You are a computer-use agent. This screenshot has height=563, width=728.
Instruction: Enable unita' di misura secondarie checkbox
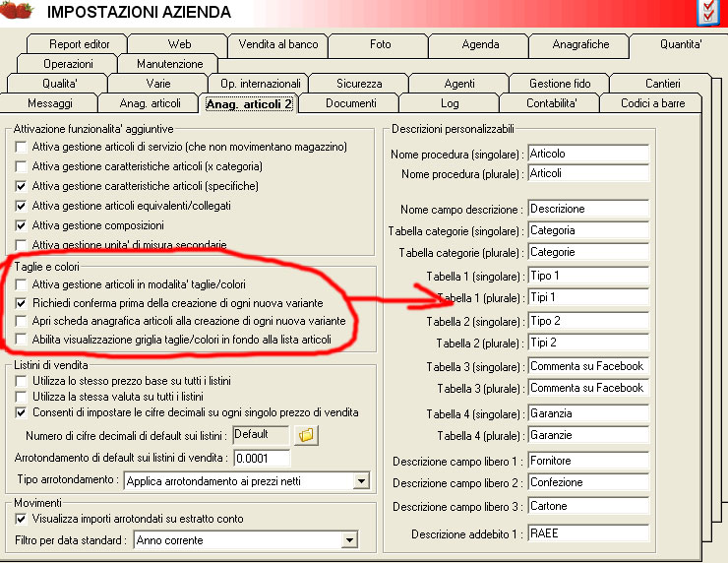pyautogui.click(x=21, y=244)
